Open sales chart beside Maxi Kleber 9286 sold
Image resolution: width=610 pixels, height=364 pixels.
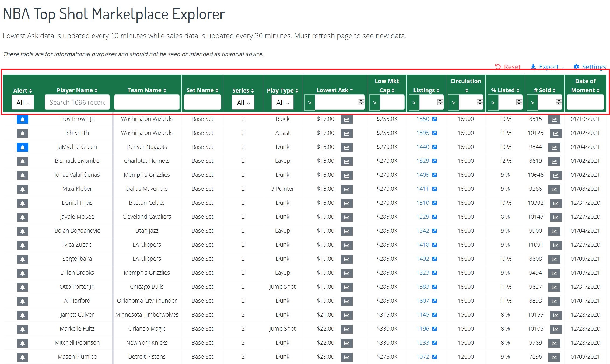pos(554,189)
